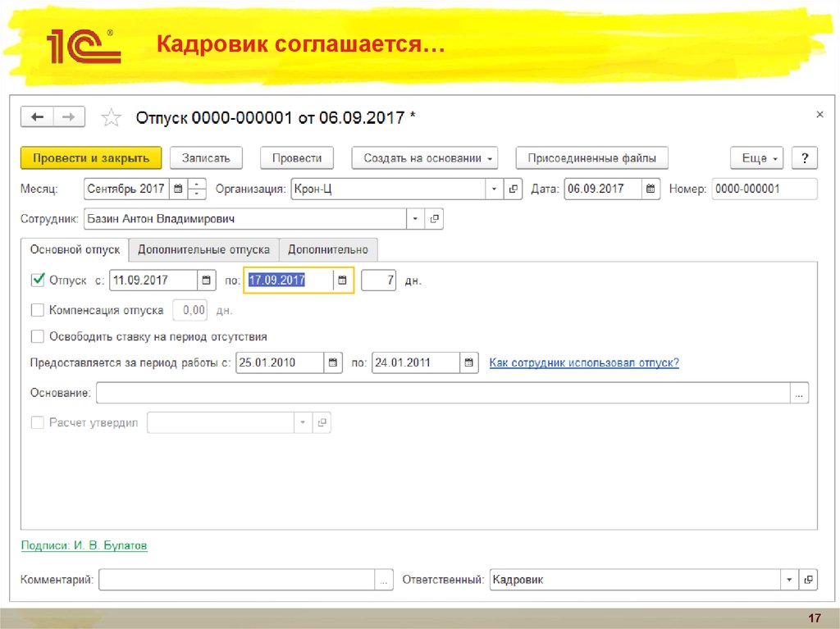The width and height of the screenshot is (840, 629).
Task: Open calendar for period end date 24.01.2011
Action: point(468,362)
